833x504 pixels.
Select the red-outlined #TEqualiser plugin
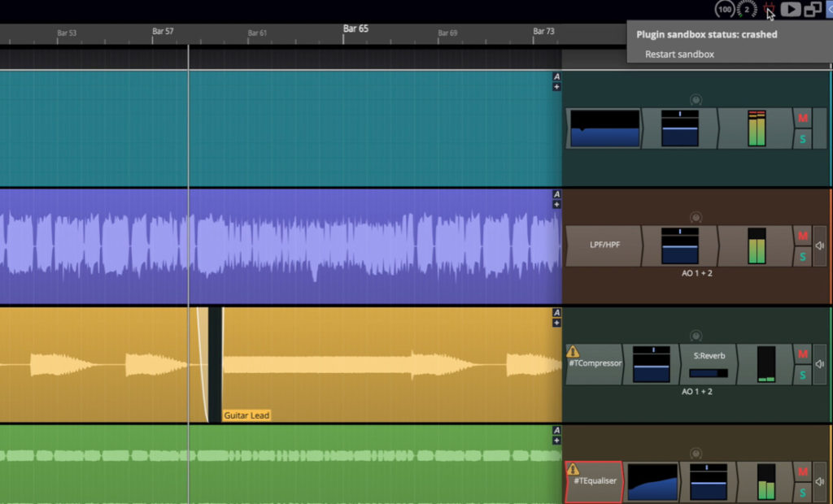click(595, 482)
